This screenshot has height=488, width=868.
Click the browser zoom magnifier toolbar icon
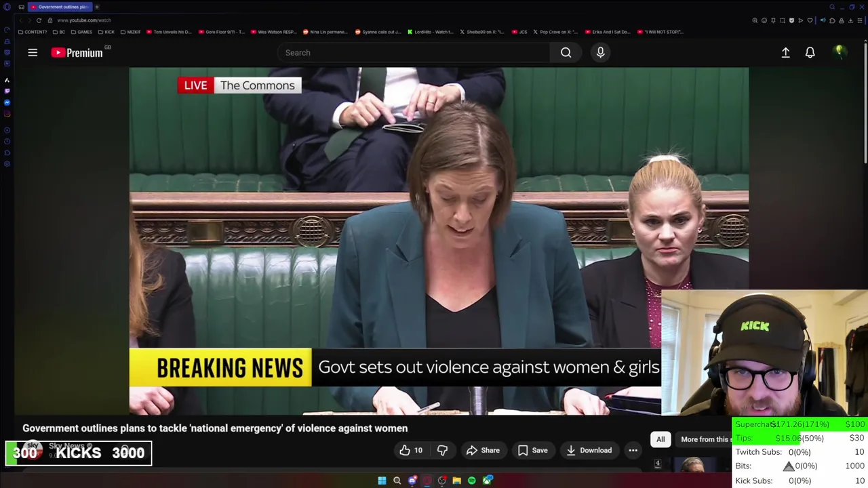(755, 20)
